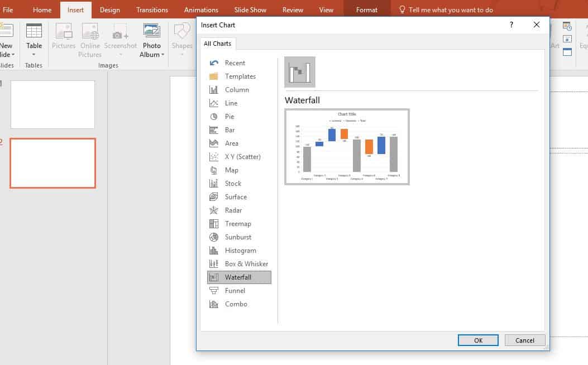588x365 pixels.
Task: Select the Waterfall chart subtype at the top
Action: [x=300, y=71]
